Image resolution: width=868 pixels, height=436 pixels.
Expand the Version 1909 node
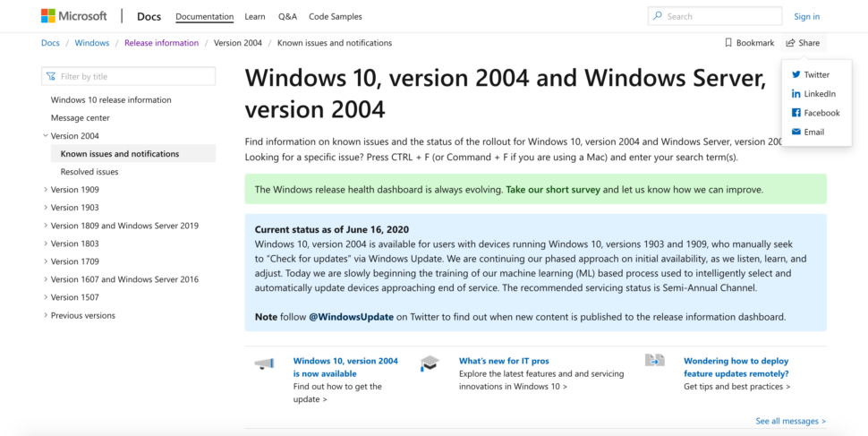point(46,190)
